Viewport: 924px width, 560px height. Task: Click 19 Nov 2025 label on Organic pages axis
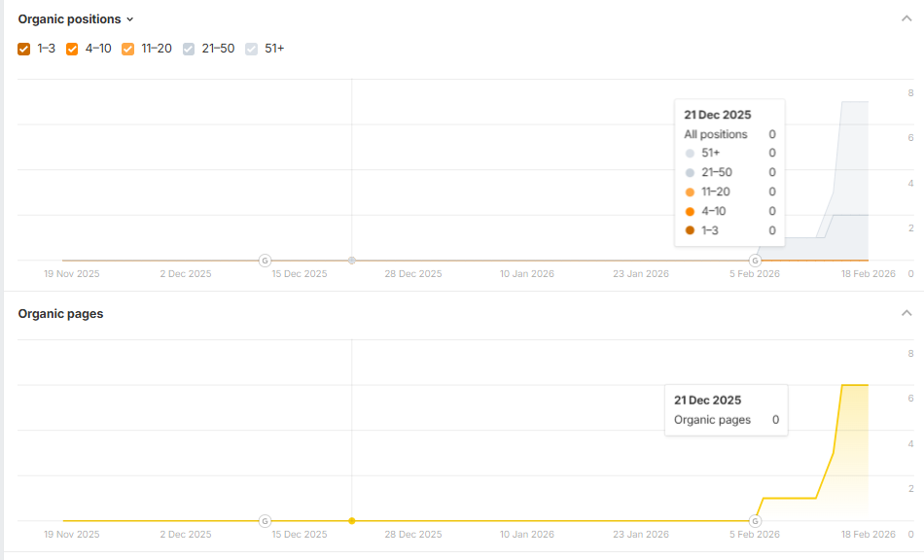(72, 535)
